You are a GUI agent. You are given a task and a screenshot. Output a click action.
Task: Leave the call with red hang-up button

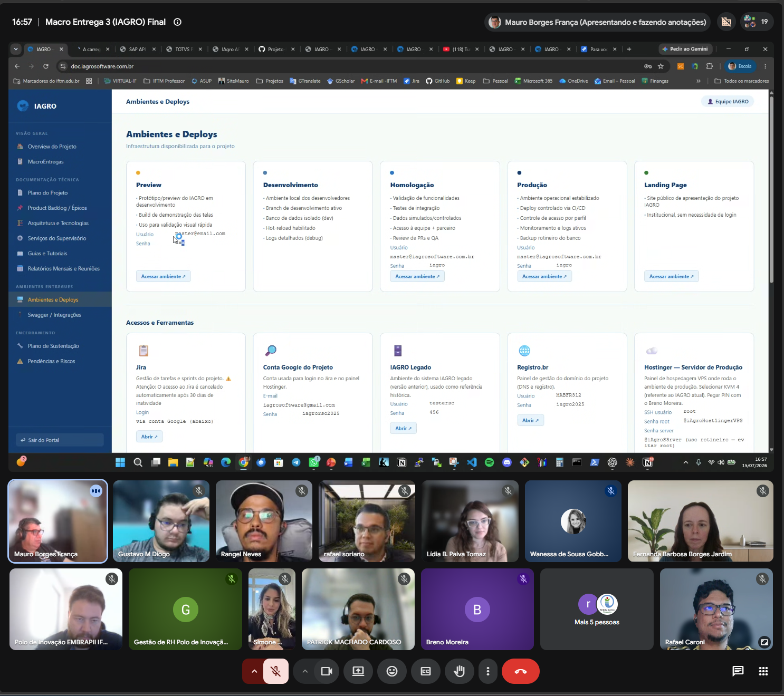pyautogui.click(x=521, y=671)
